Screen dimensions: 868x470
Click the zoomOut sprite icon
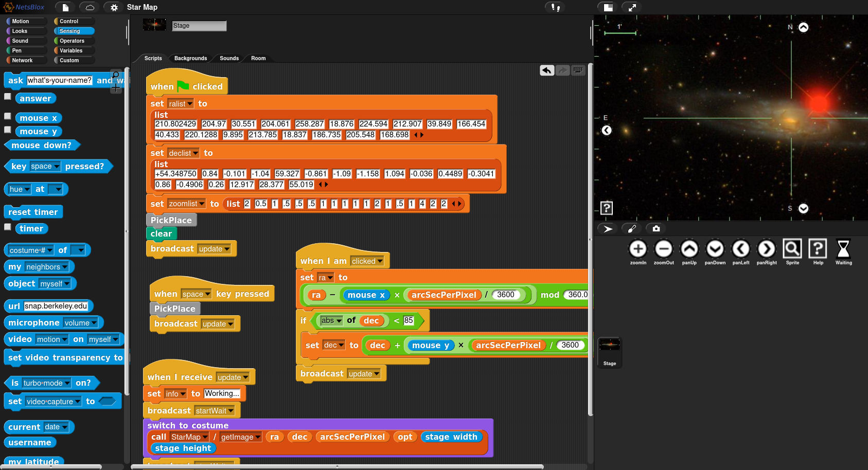[664, 252]
